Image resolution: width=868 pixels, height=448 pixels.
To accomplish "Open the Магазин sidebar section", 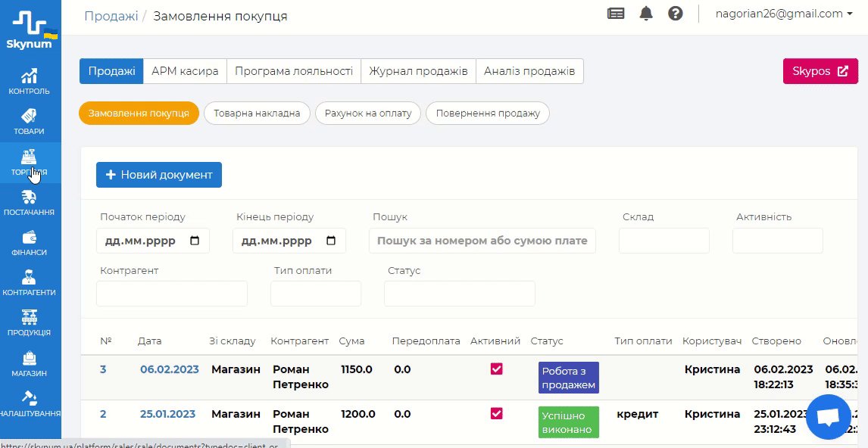I will (30, 365).
